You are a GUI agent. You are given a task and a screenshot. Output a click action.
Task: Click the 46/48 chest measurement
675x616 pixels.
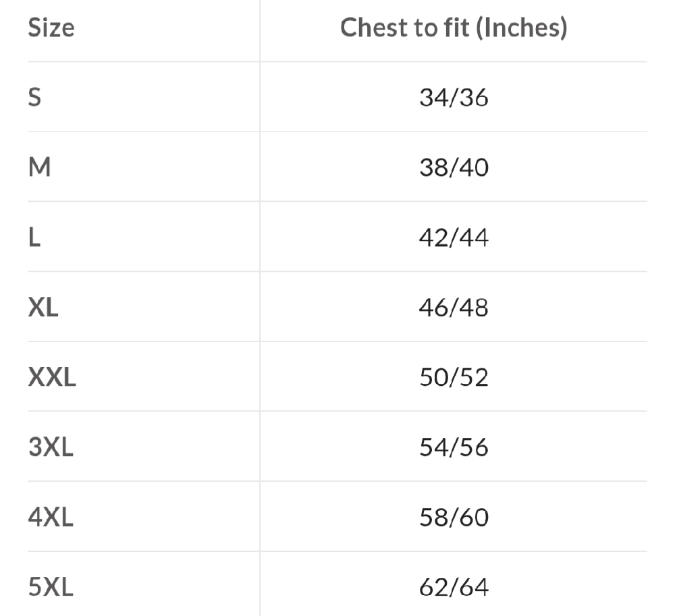click(454, 308)
